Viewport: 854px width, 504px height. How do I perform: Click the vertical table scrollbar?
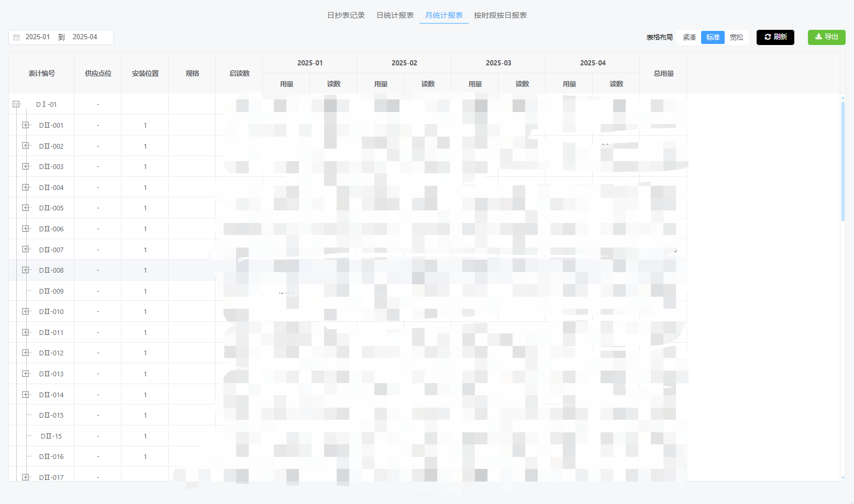tap(842, 161)
